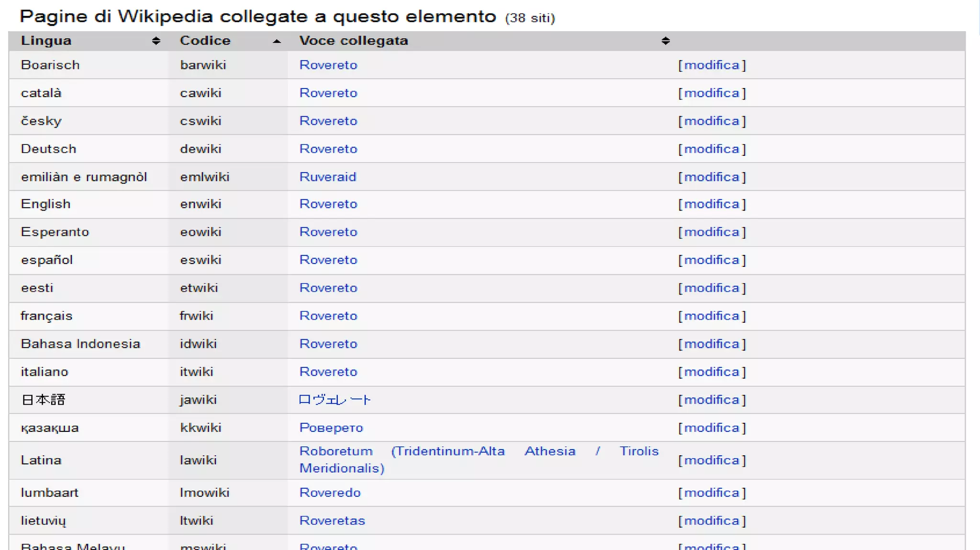The height and width of the screenshot is (550, 980).
Task: Click modifica for the italiano row
Action: point(712,372)
